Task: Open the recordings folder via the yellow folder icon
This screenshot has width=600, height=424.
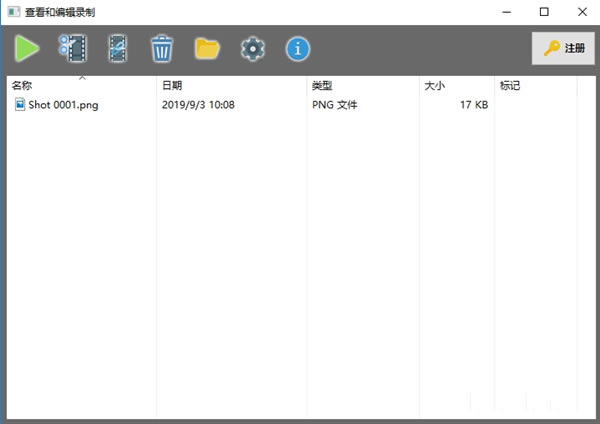Action: point(207,48)
